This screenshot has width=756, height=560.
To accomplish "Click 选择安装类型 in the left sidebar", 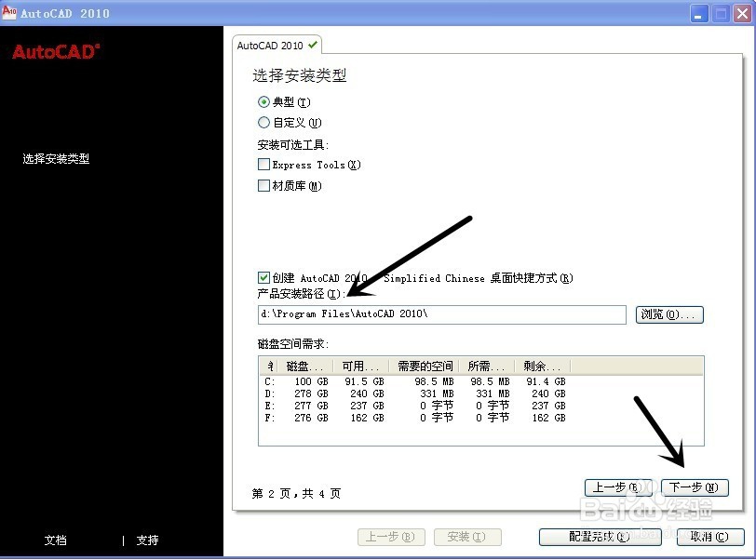I will [x=56, y=158].
